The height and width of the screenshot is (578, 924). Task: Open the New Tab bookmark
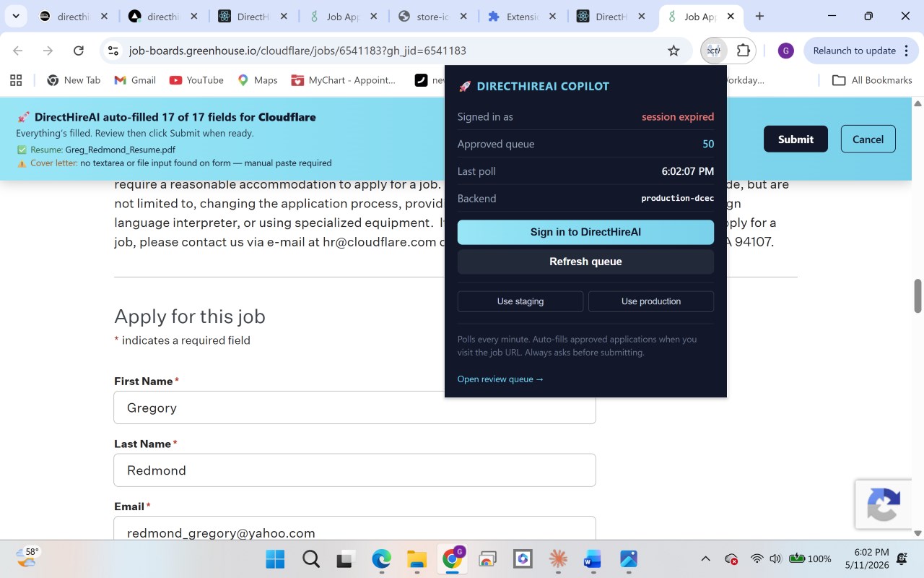point(74,80)
